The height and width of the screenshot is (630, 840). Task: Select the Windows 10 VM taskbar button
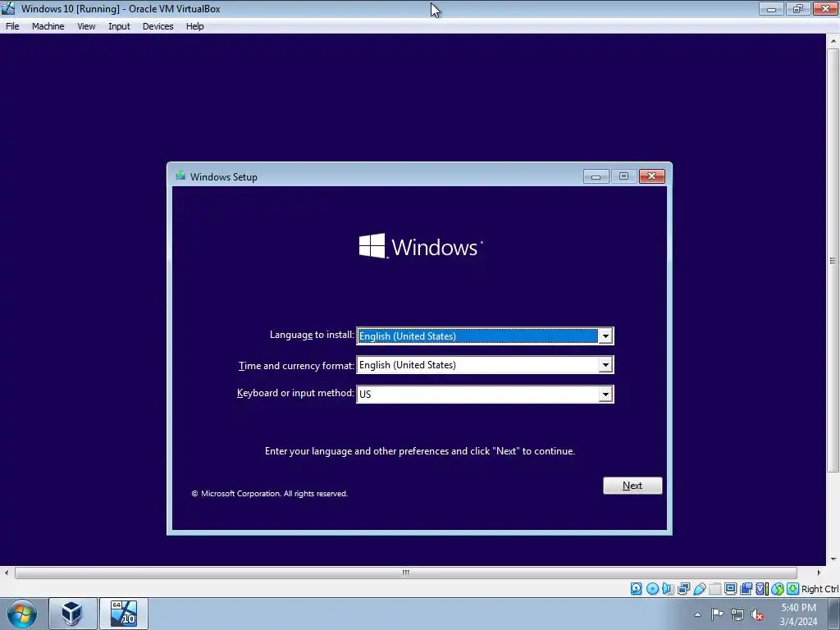click(x=123, y=614)
